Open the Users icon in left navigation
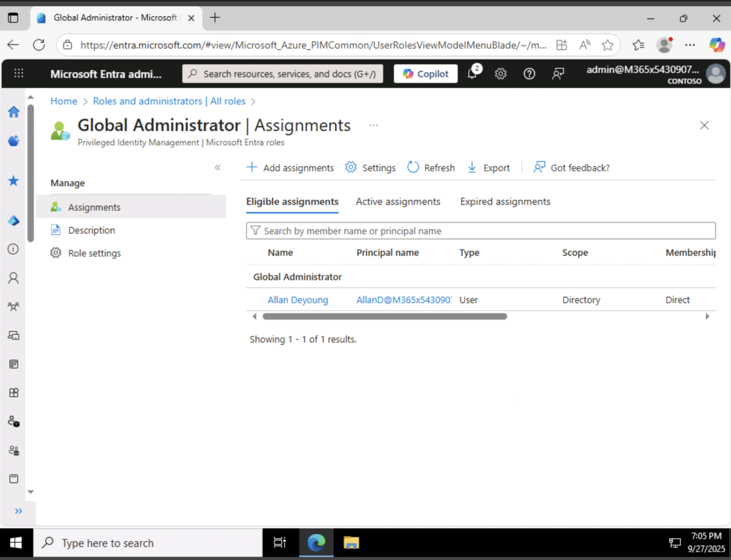The height and width of the screenshot is (560, 731). [x=14, y=278]
